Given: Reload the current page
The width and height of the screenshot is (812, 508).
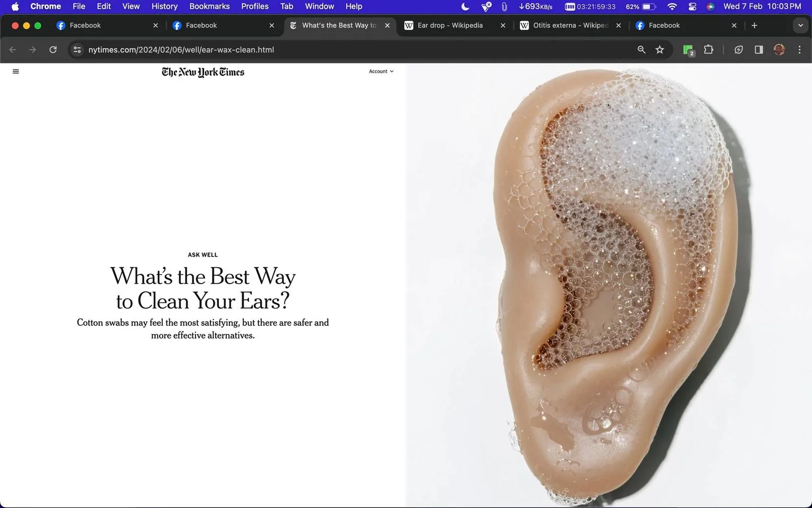Looking at the screenshot, I should coord(53,49).
